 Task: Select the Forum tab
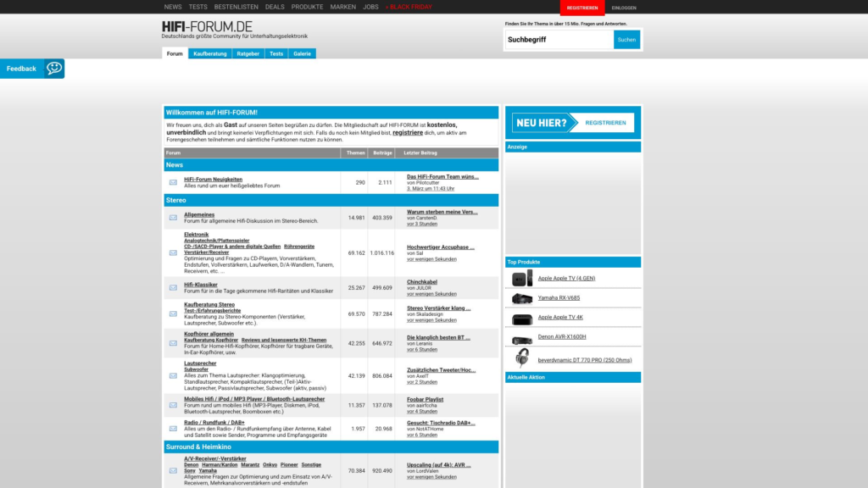(x=175, y=53)
